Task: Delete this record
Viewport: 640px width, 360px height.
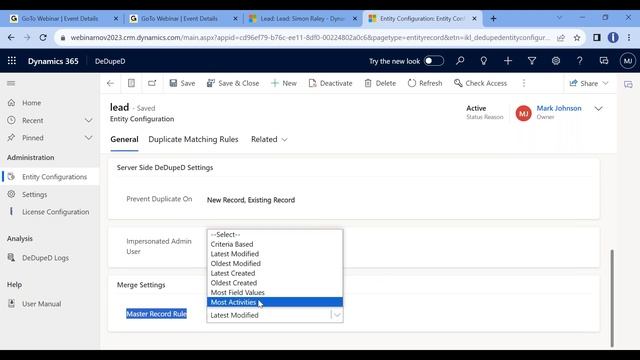Action: 380,83
